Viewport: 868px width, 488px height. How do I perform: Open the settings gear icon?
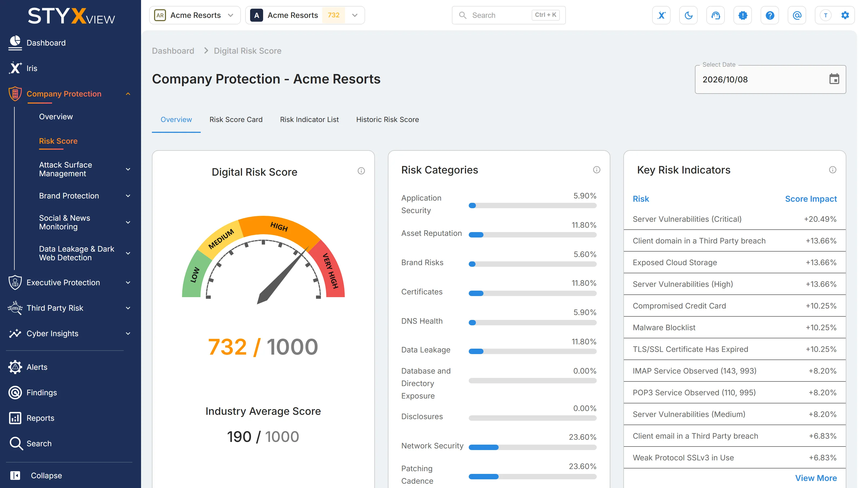[x=845, y=15]
